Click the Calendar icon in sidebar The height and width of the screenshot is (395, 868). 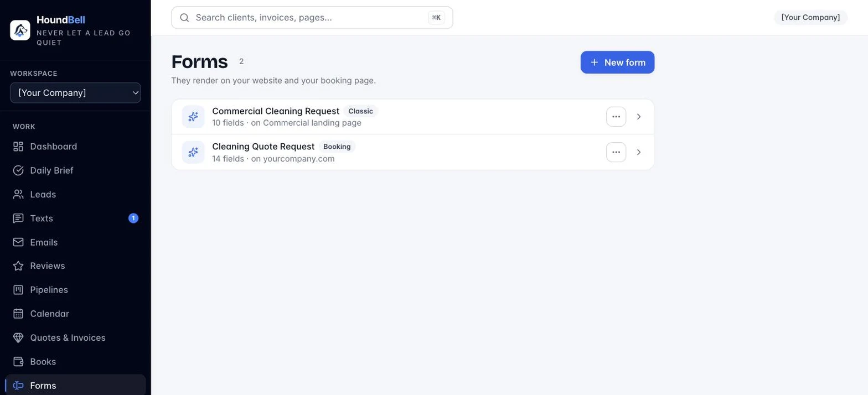click(18, 314)
